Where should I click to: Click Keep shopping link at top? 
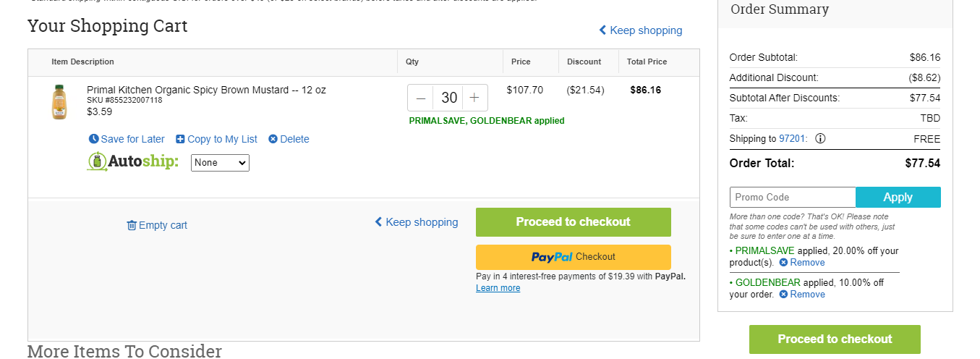coord(640,30)
